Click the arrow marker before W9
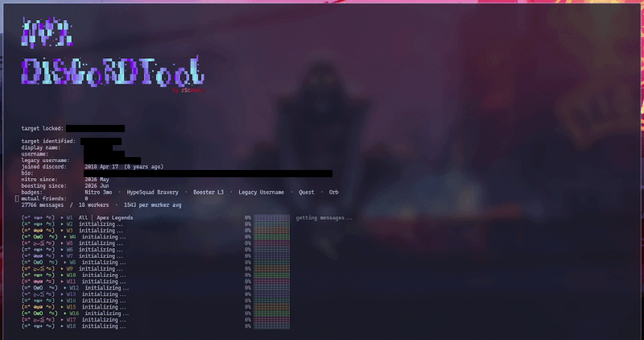 pos(62,269)
